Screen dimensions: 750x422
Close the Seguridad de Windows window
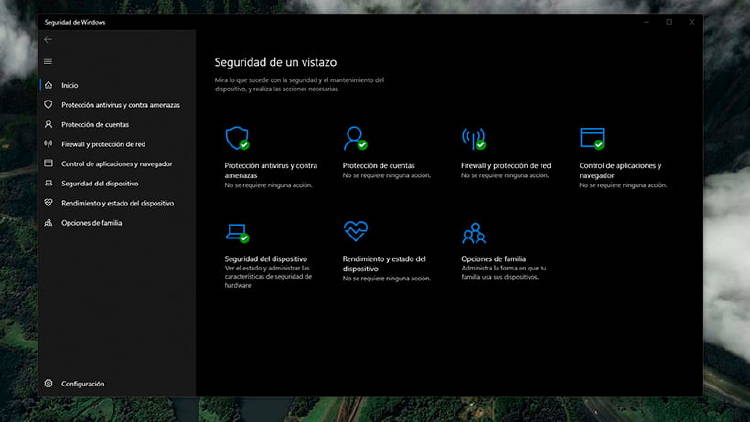coord(692,22)
